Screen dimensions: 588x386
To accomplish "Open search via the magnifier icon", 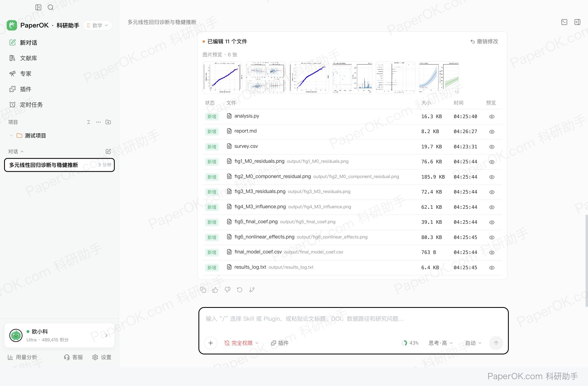I will 51,7.
